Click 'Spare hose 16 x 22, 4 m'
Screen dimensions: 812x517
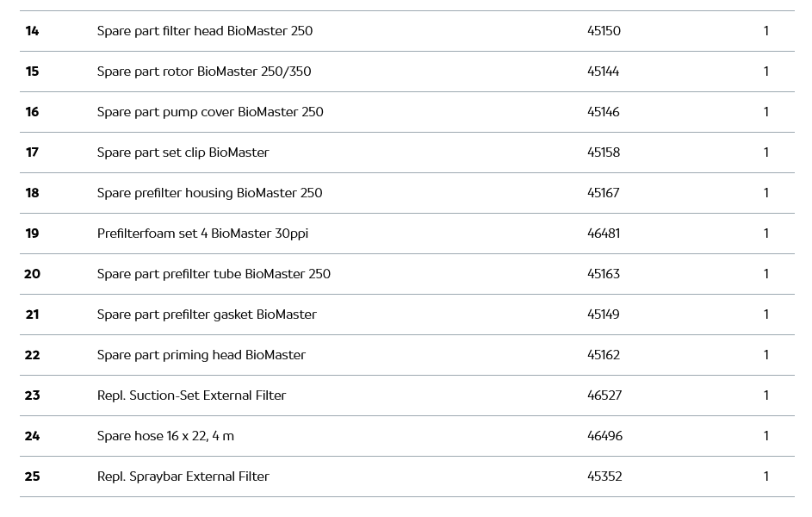tap(165, 436)
